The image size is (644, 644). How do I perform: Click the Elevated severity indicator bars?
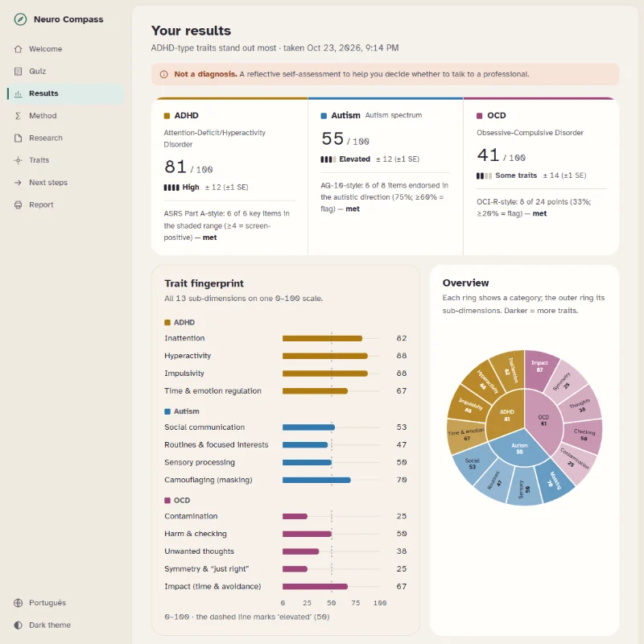click(x=328, y=159)
